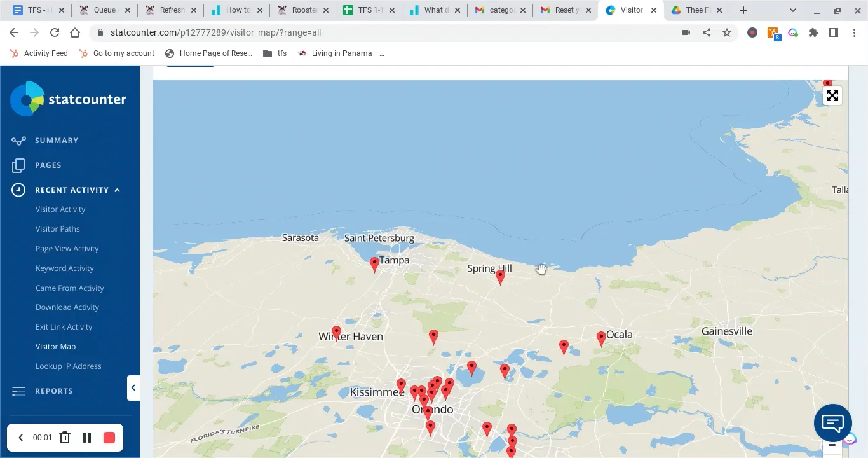868x458 pixels.
Task: Open the Living in Panama bookmark
Action: click(340, 53)
